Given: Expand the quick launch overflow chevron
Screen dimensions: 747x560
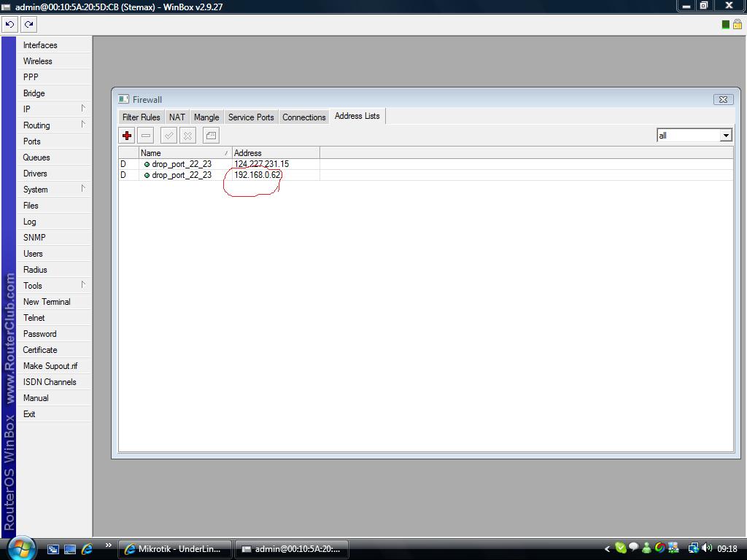Looking at the screenshot, I should (x=109, y=545).
